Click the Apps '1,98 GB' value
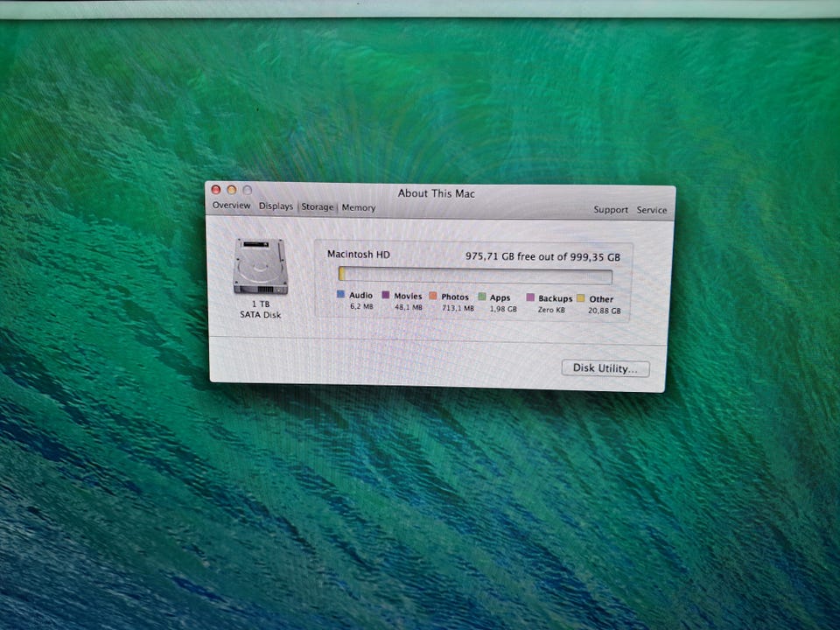The image size is (840, 630). point(503,309)
